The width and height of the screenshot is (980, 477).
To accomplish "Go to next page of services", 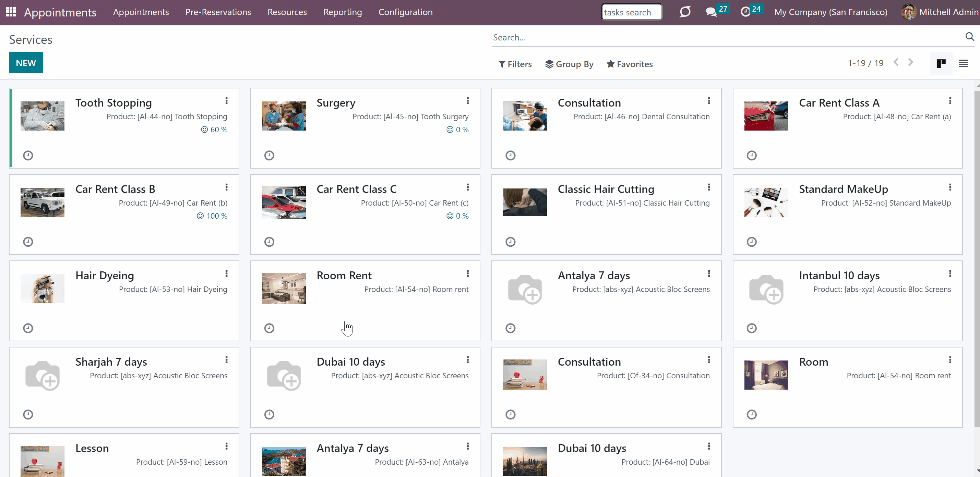I will pyautogui.click(x=910, y=62).
